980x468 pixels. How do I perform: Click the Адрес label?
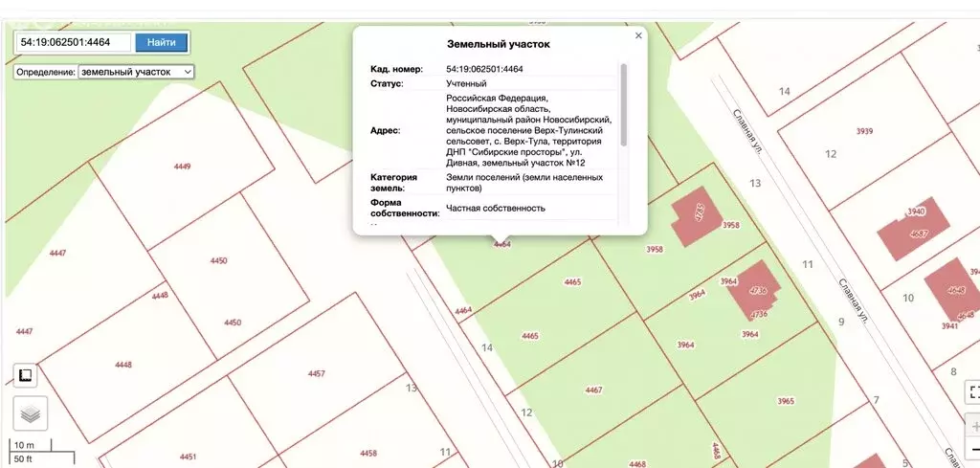coord(386,130)
